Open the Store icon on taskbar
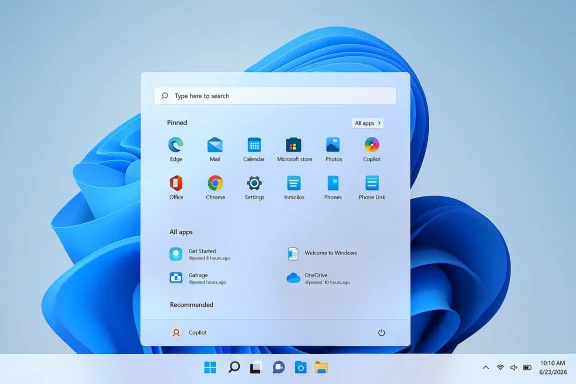576x384 pixels. [300, 367]
